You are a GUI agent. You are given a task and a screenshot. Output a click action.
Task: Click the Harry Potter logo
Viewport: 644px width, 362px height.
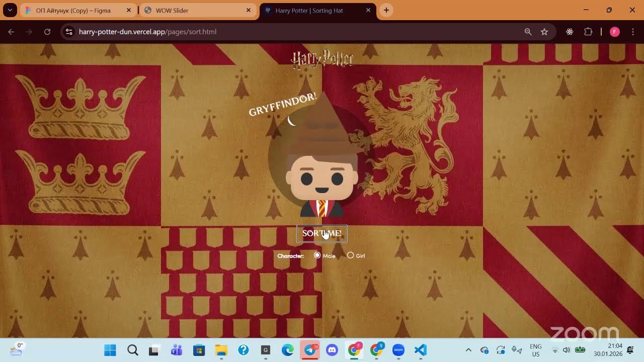tap(322, 59)
